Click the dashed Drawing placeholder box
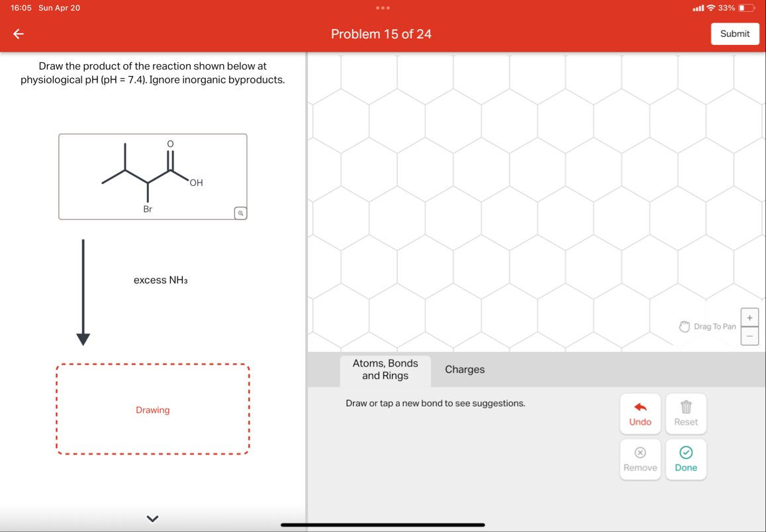 [152, 409]
